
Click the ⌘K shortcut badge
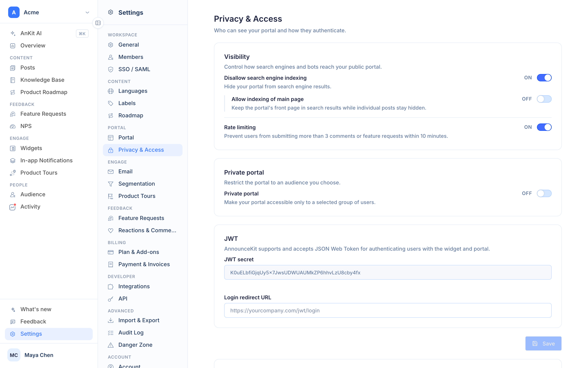tap(82, 34)
